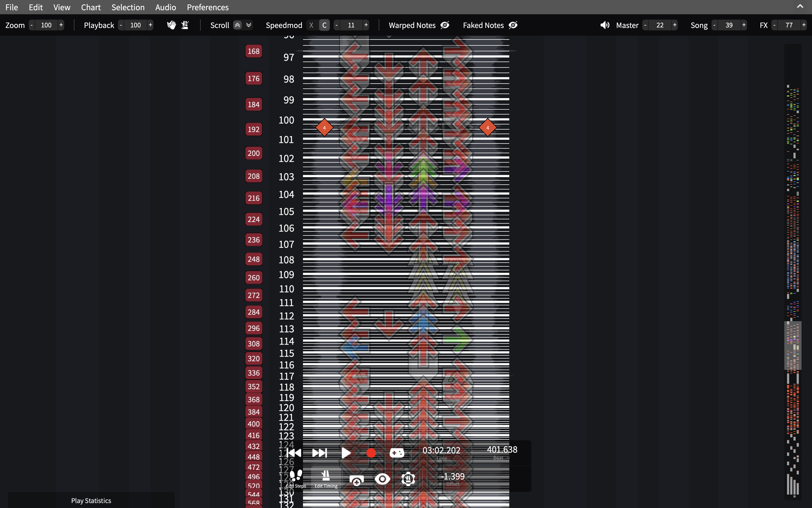Click the left orange diamond marker 4
The image size is (812, 508).
point(324,128)
